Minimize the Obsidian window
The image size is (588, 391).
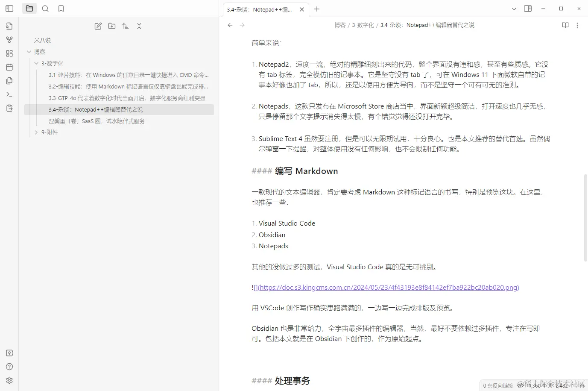(x=543, y=9)
